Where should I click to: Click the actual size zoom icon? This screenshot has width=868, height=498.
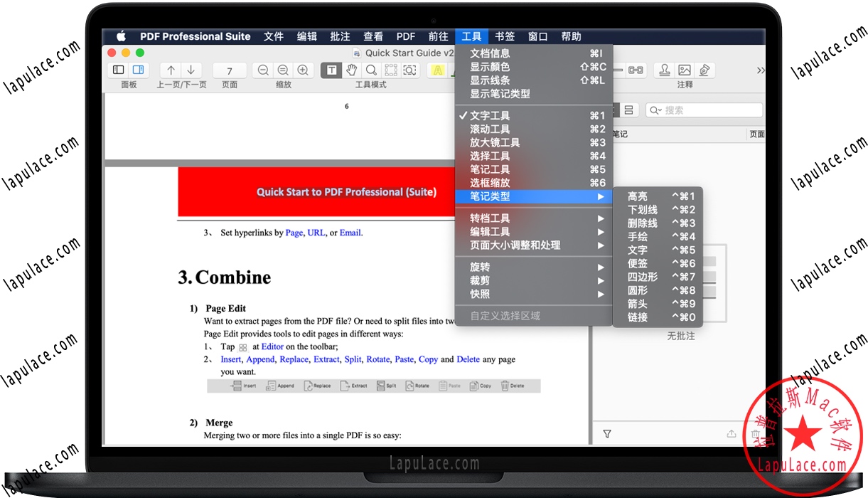283,70
